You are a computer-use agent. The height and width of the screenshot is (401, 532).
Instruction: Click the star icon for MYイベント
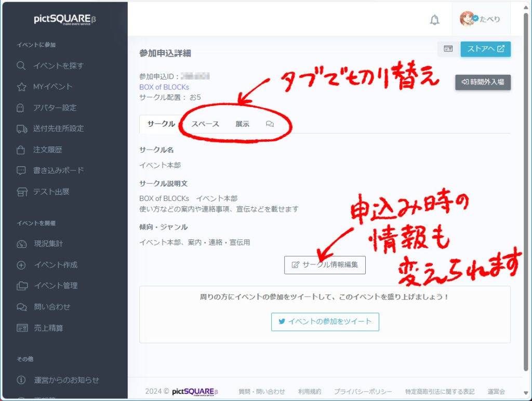click(x=21, y=87)
